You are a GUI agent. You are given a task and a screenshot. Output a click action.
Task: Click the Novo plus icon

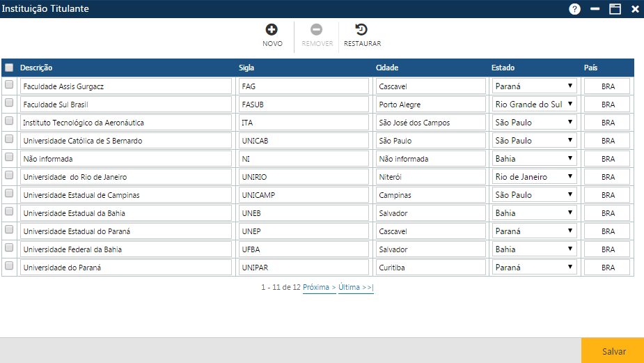[x=272, y=30]
